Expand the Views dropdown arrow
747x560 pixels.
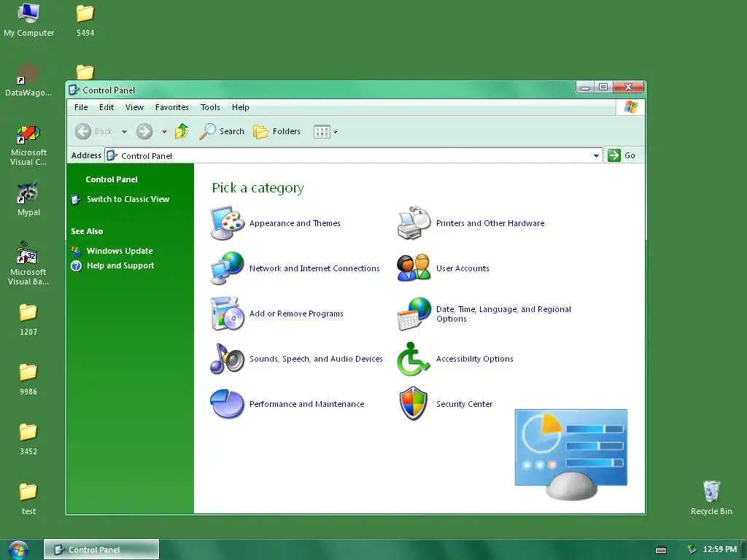[335, 132]
